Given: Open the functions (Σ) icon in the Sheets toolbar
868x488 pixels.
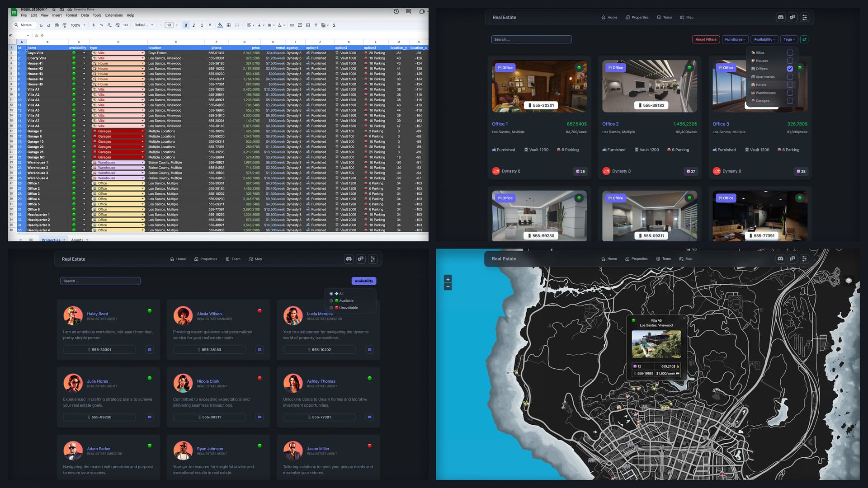Looking at the screenshot, I should 334,25.
